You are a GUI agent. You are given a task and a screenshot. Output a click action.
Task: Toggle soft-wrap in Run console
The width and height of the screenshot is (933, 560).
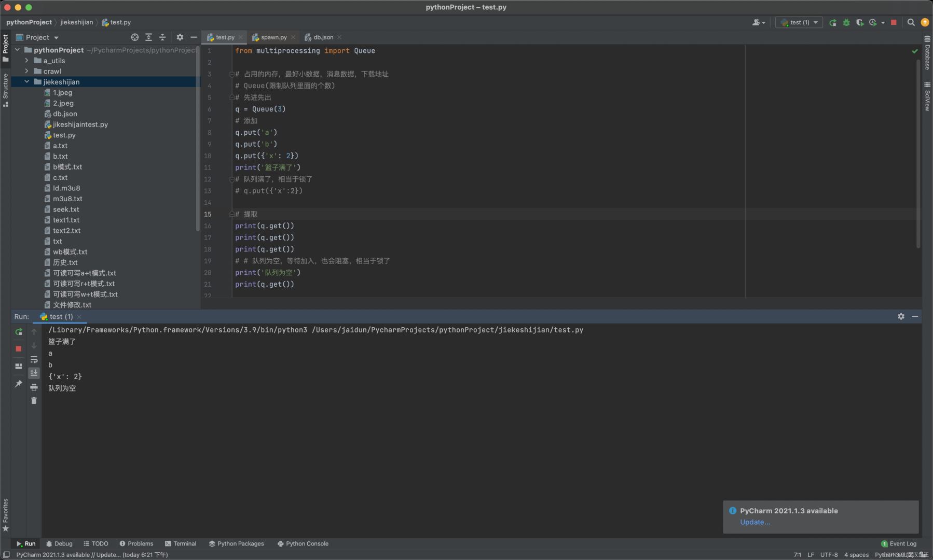[34, 359]
